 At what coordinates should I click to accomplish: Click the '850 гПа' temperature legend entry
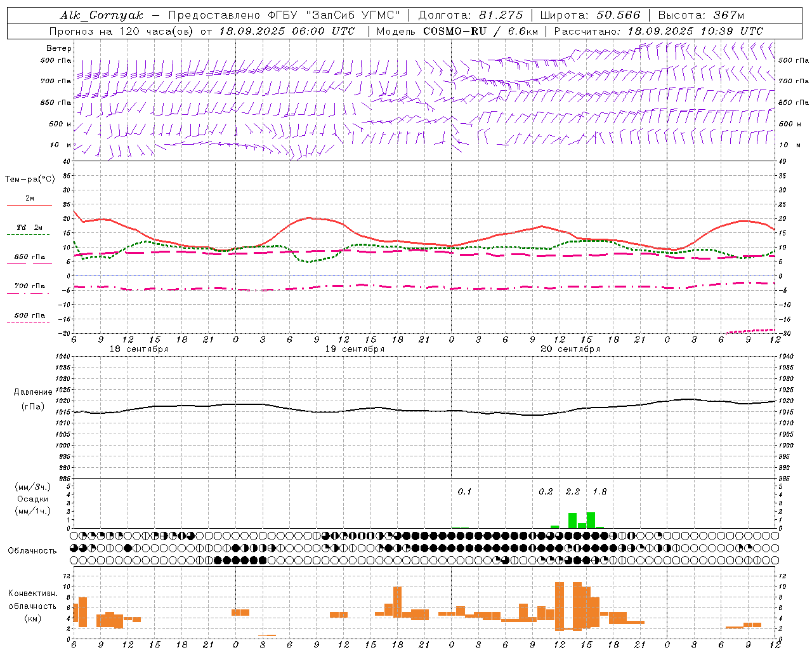click(30, 256)
